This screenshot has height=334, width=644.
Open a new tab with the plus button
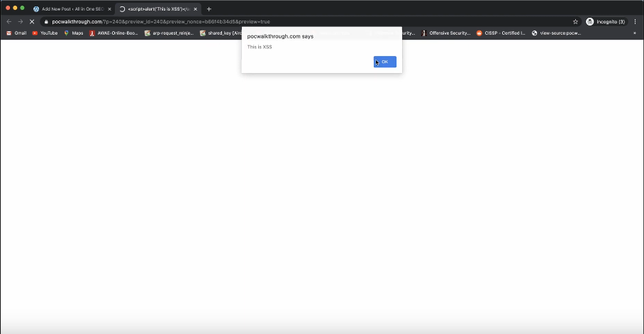tap(209, 9)
